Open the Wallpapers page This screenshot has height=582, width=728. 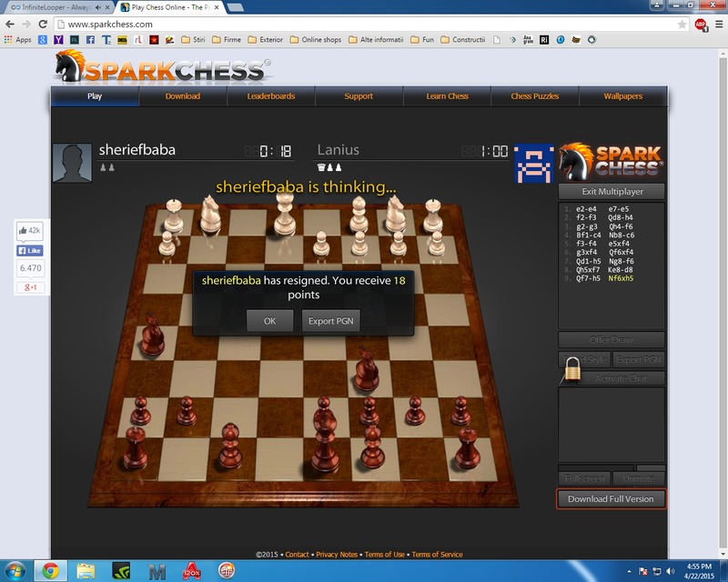(623, 96)
